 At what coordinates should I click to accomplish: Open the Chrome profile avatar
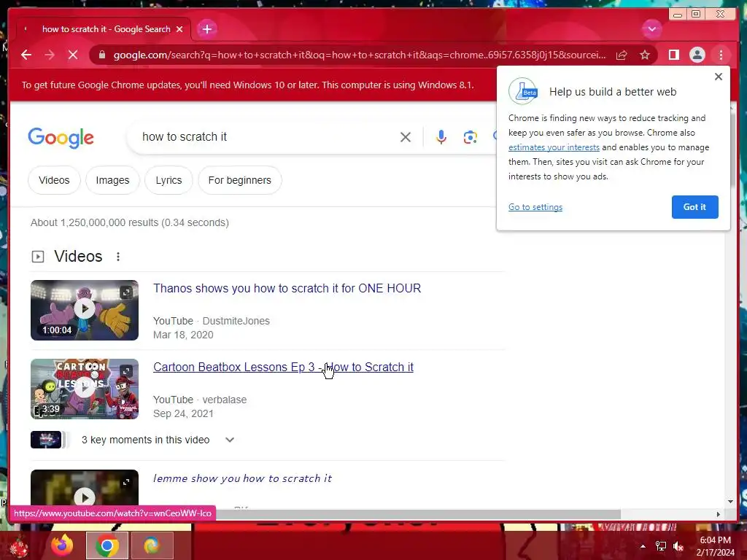point(697,55)
